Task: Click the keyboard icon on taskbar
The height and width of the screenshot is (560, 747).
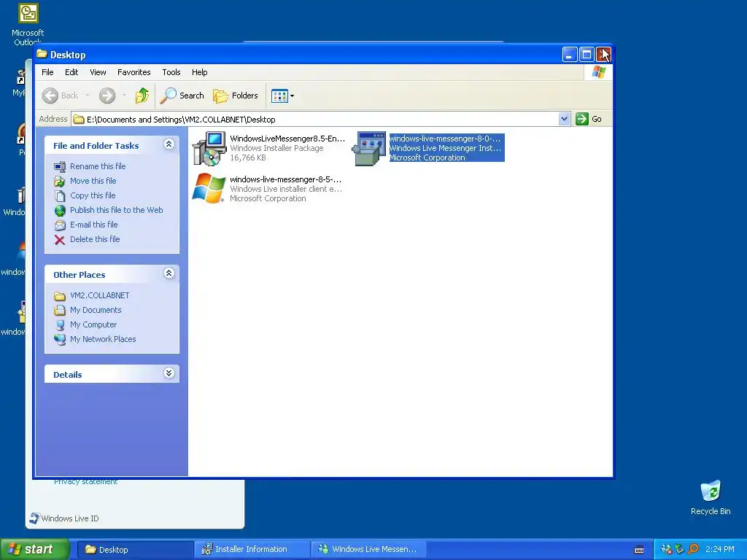Action: pyautogui.click(x=639, y=550)
